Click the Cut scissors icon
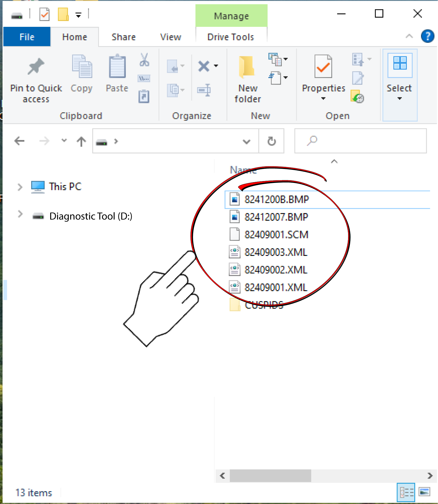Viewport: 438px width, 504px height. coord(144,60)
